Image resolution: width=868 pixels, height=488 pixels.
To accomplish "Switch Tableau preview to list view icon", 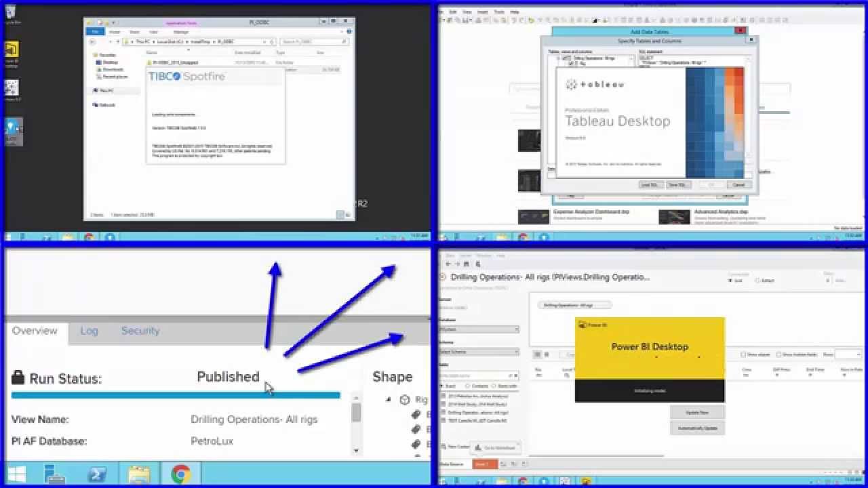I will pyautogui.click(x=547, y=354).
